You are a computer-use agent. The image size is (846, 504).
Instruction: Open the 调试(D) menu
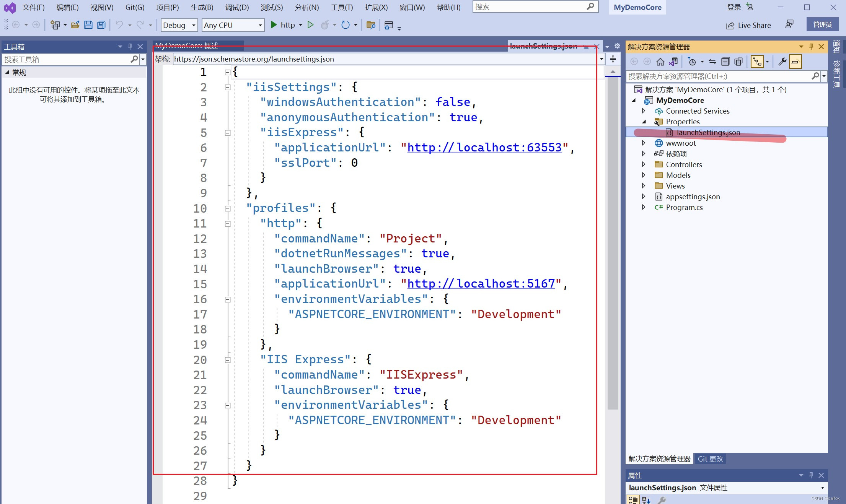pyautogui.click(x=236, y=7)
